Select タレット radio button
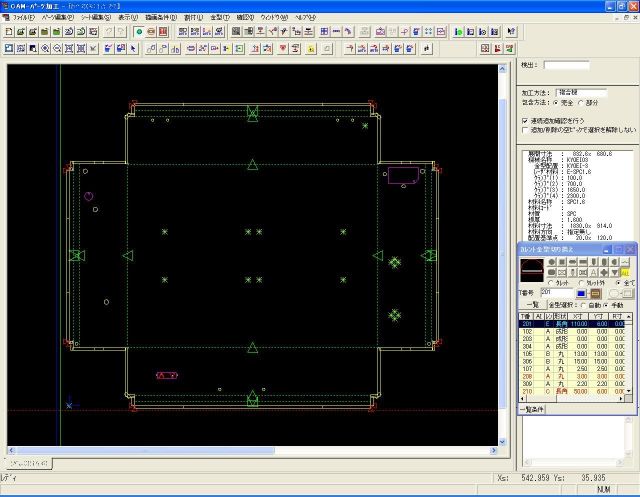 (551, 282)
